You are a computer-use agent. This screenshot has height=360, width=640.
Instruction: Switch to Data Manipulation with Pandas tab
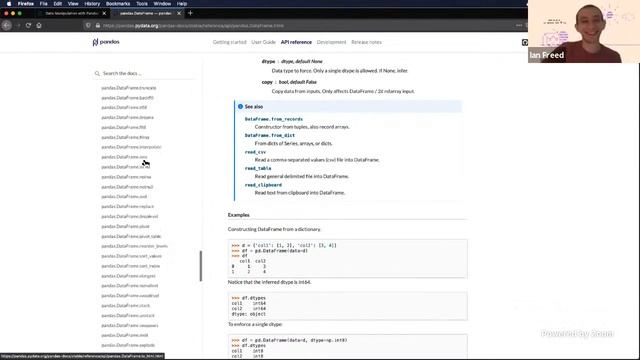71,13
